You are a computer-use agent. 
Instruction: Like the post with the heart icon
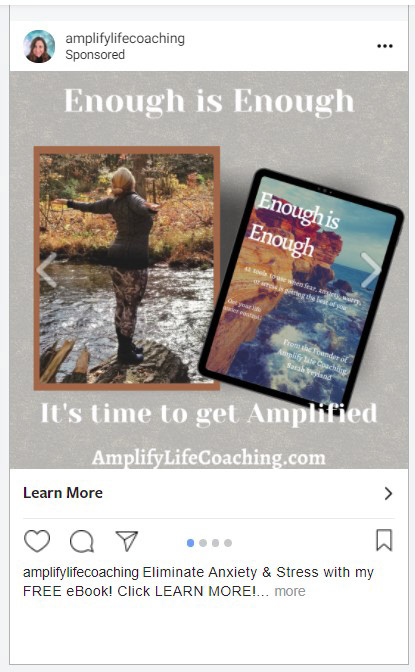coord(37,541)
